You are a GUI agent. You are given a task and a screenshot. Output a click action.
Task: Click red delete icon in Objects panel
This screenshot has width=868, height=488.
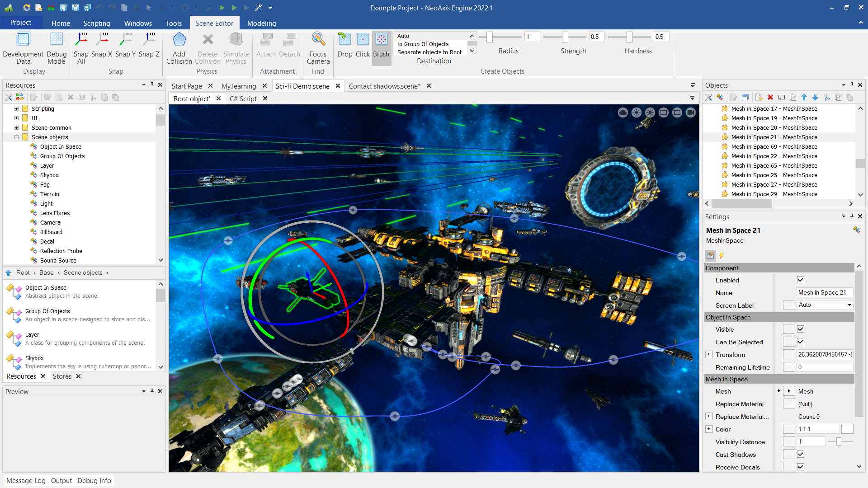tap(770, 97)
